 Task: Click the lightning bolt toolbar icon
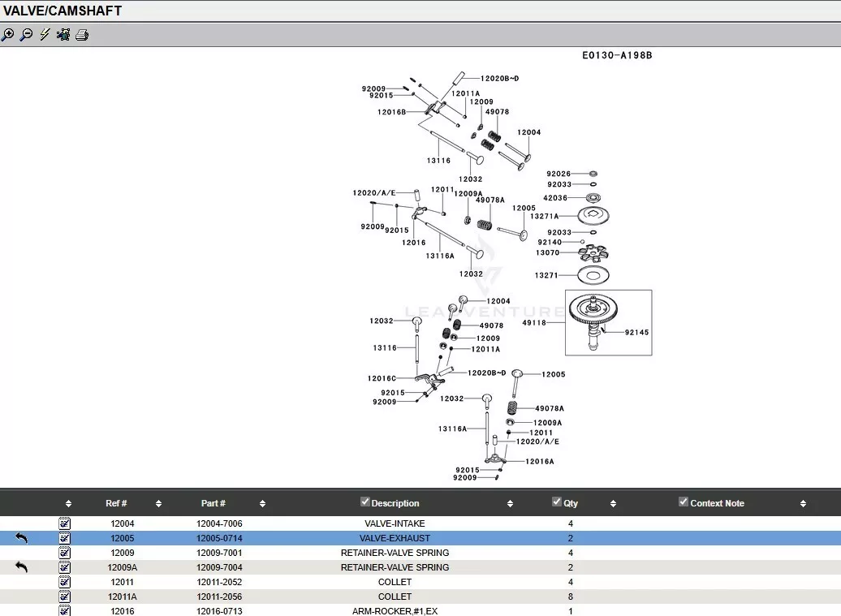click(x=45, y=35)
